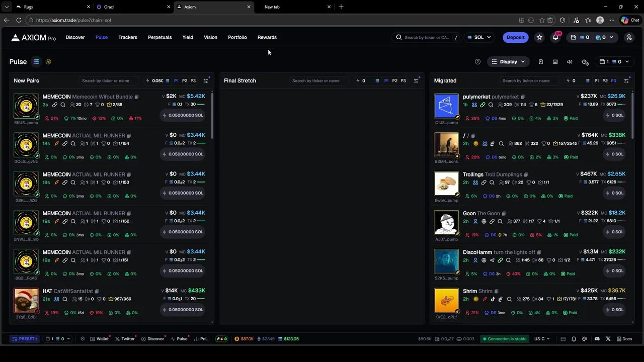Open account settings icon in top bar
This screenshot has height=362, width=644.
click(x=629, y=37)
